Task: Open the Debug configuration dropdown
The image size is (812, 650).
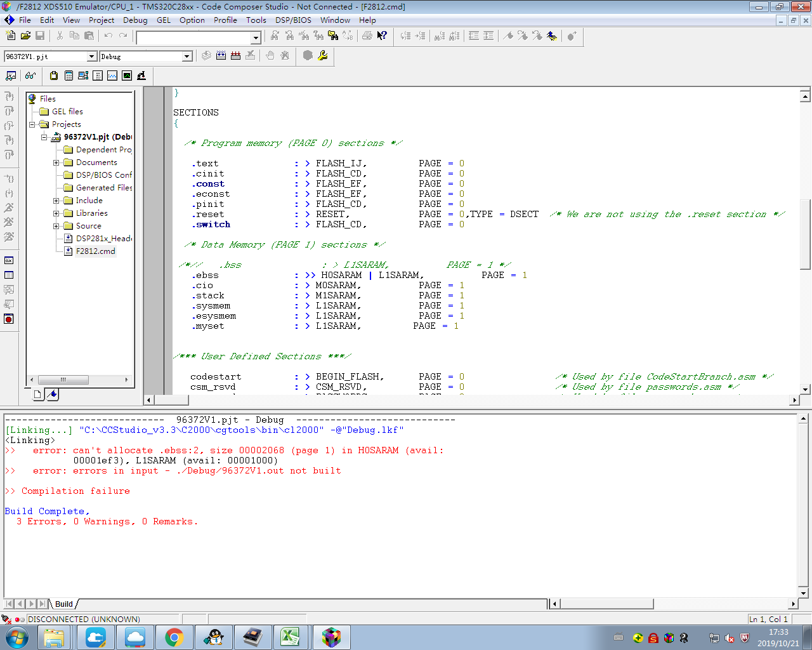Action: click(187, 56)
